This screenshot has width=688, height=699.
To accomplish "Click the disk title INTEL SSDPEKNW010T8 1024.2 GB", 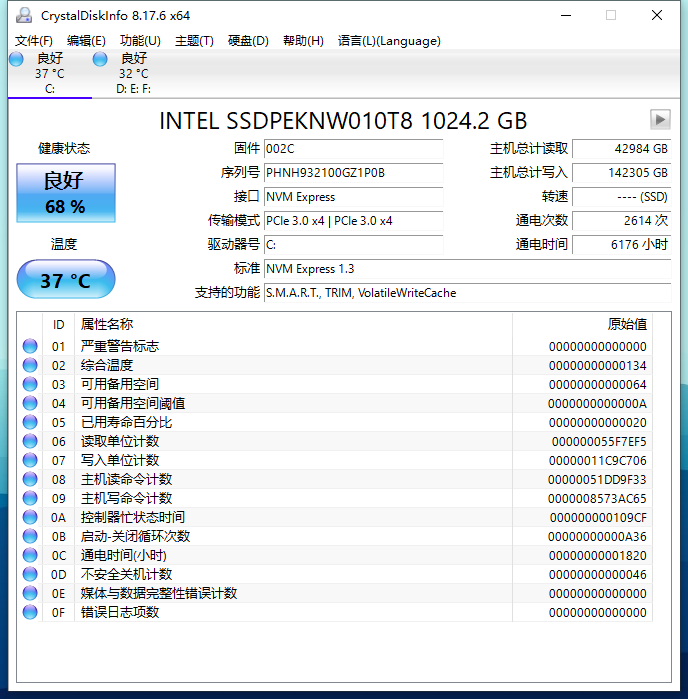I will (343, 121).
